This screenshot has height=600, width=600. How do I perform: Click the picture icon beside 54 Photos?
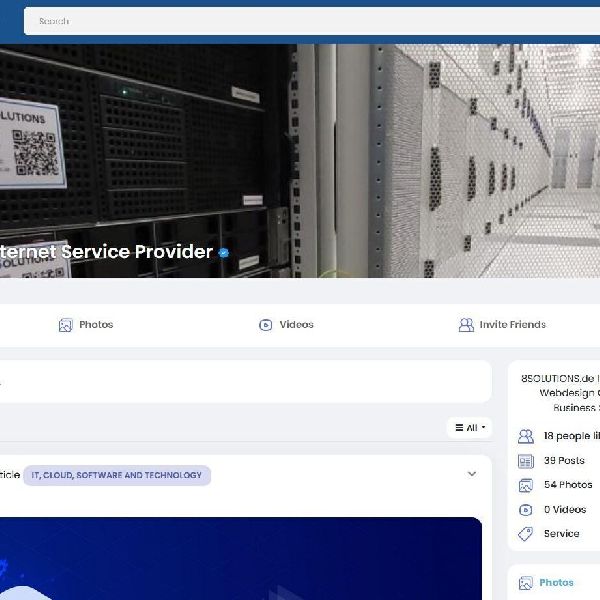point(526,485)
